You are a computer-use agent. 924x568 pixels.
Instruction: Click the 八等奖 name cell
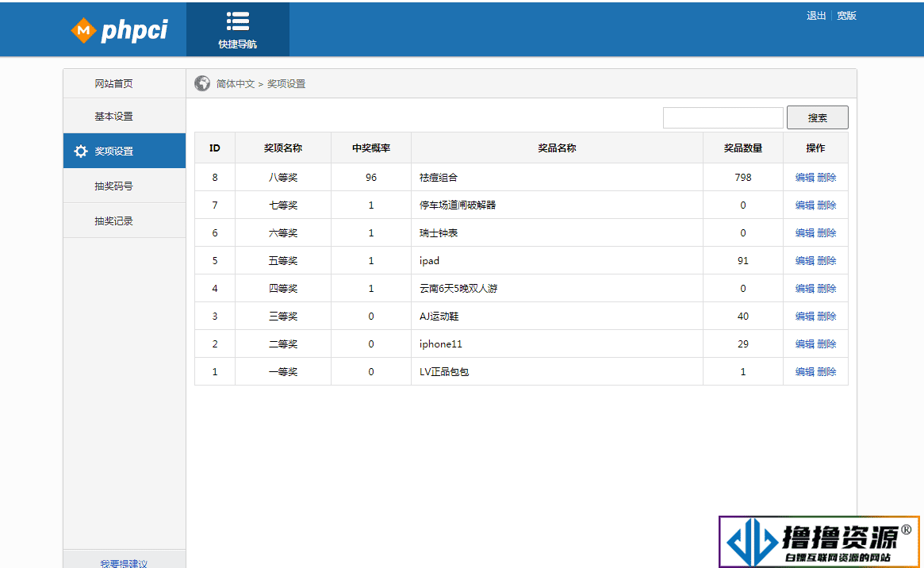click(x=283, y=178)
